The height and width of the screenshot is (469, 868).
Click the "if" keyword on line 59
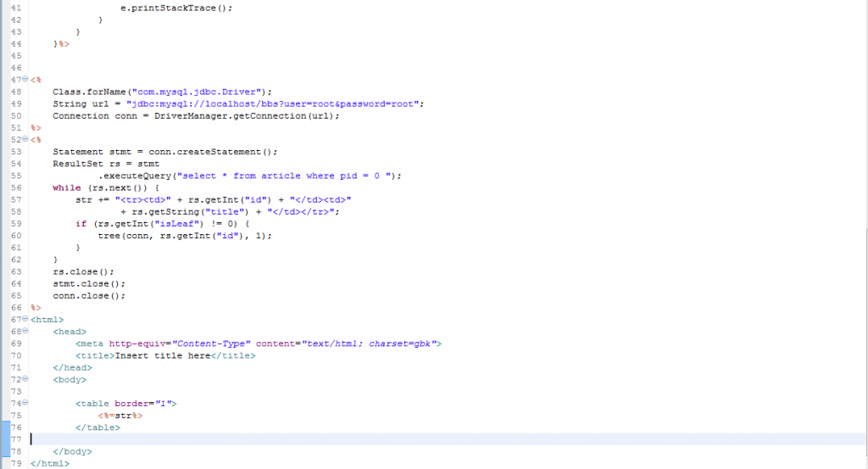pyautogui.click(x=81, y=224)
